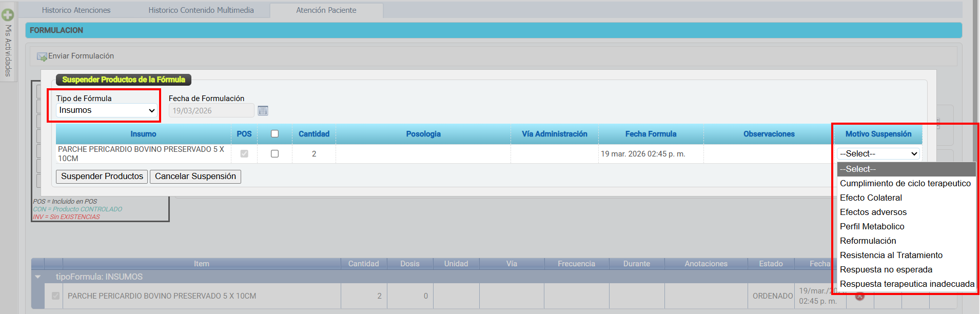980x314 pixels.
Task: Click the red delete icon in the INSUMOS row
Action: coord(860,296)
